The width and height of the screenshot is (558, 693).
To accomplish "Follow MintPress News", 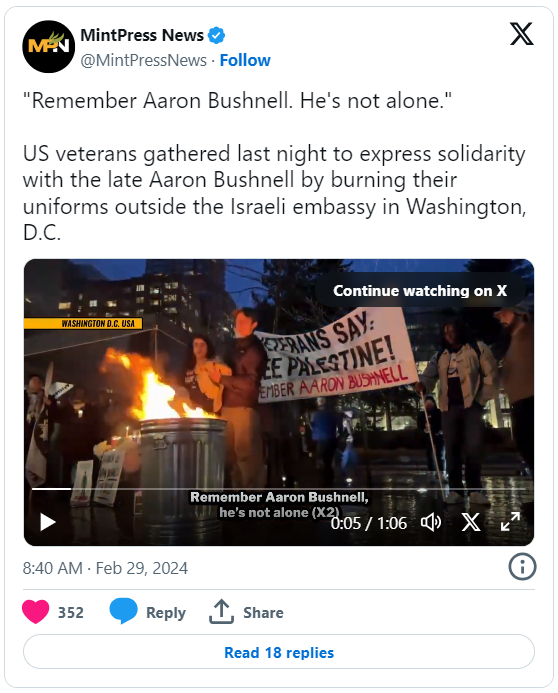I will coord(245,60).
